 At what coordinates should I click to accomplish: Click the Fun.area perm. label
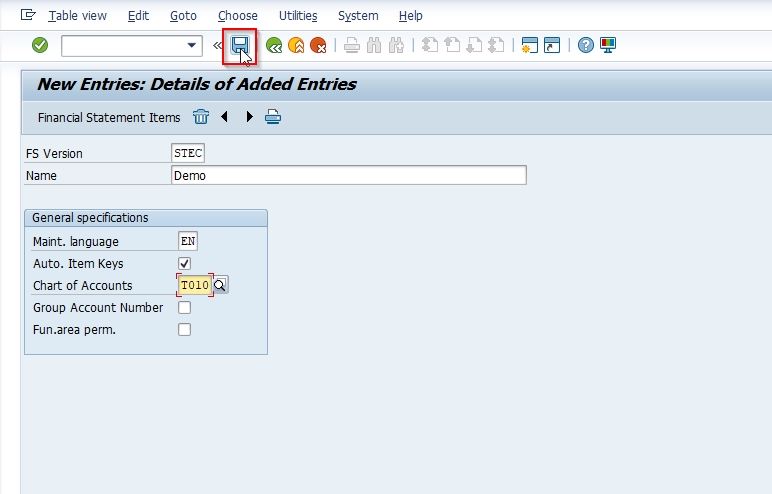[x=74, y=329]
